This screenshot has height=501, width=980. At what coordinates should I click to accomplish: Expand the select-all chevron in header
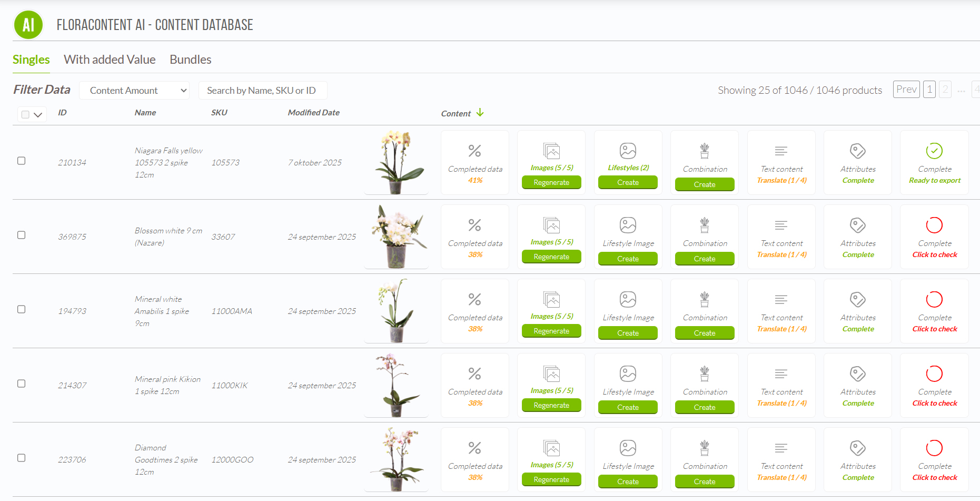pyautogui.click(x=38, y=115)
